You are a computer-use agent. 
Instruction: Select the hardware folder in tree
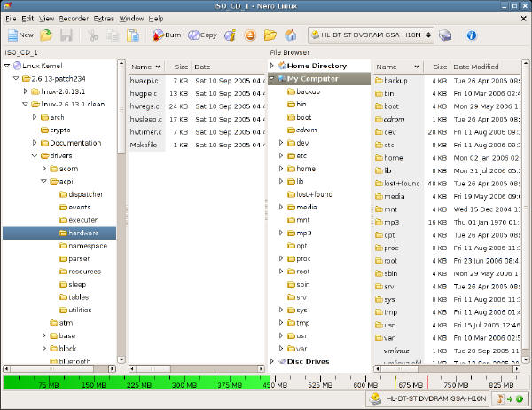(83, 233)
